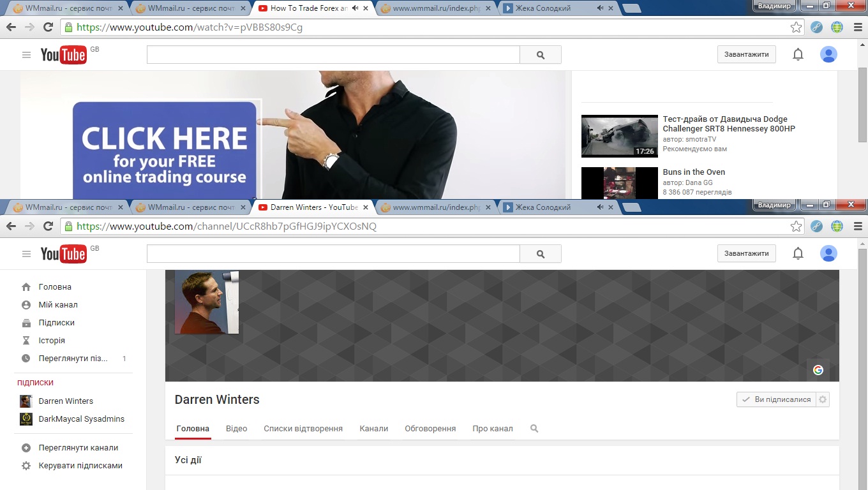Screen dimensions: 868x490
Task: Click the green globe extension icon in the video-page window
Action: pyautogui.click(x=837, y=27)
